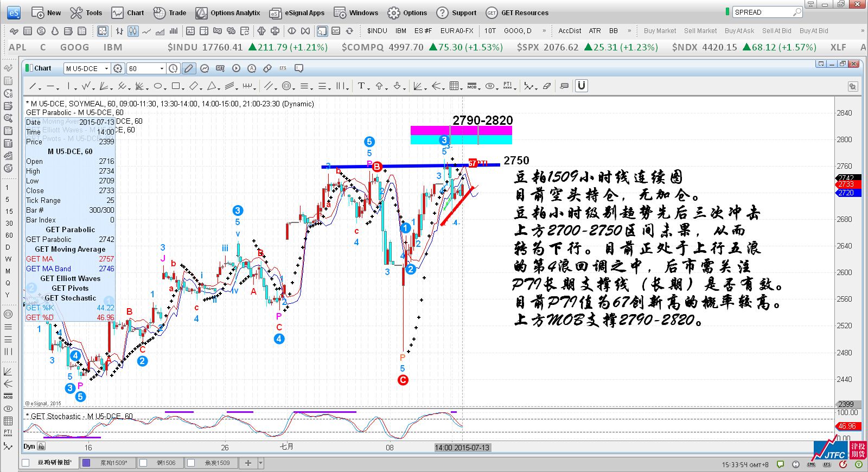Open the Tools menu
The height and width of the screenshot is (472, 868).
point(86,12)
